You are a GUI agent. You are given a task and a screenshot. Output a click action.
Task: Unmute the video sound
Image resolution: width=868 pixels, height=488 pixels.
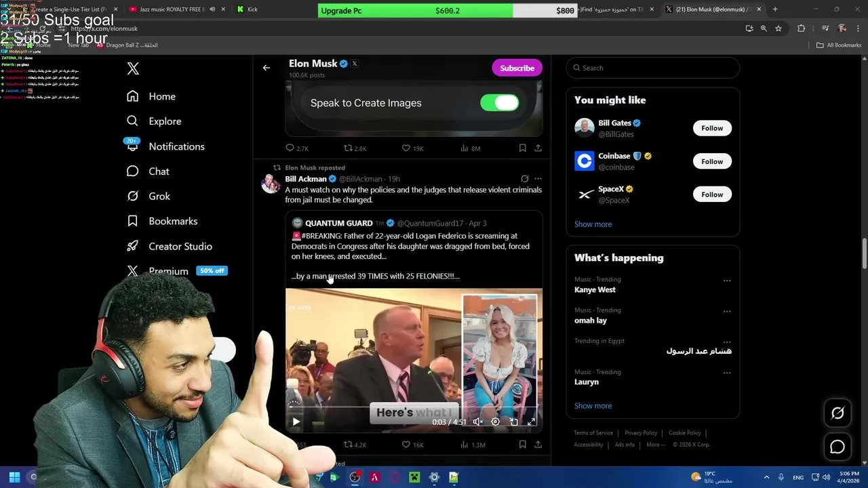477,422
